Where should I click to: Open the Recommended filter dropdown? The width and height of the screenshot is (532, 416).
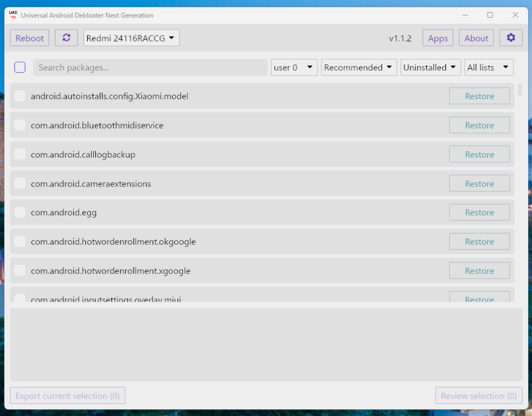click(359, 68)
